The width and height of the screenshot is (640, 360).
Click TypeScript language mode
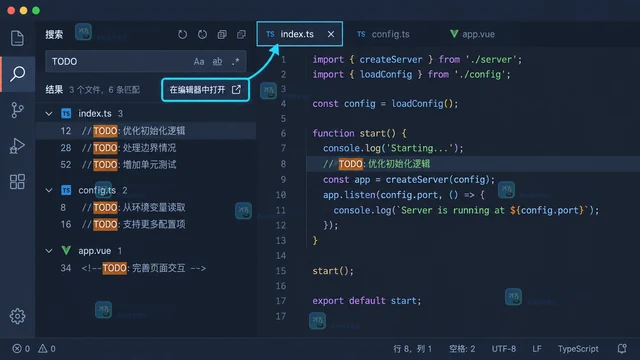[x=578, y=349]
